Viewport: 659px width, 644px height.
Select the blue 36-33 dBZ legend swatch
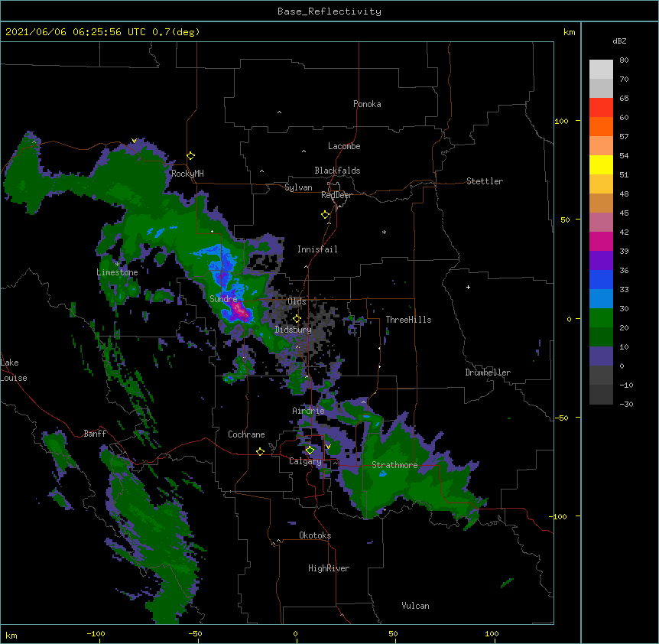601,280
